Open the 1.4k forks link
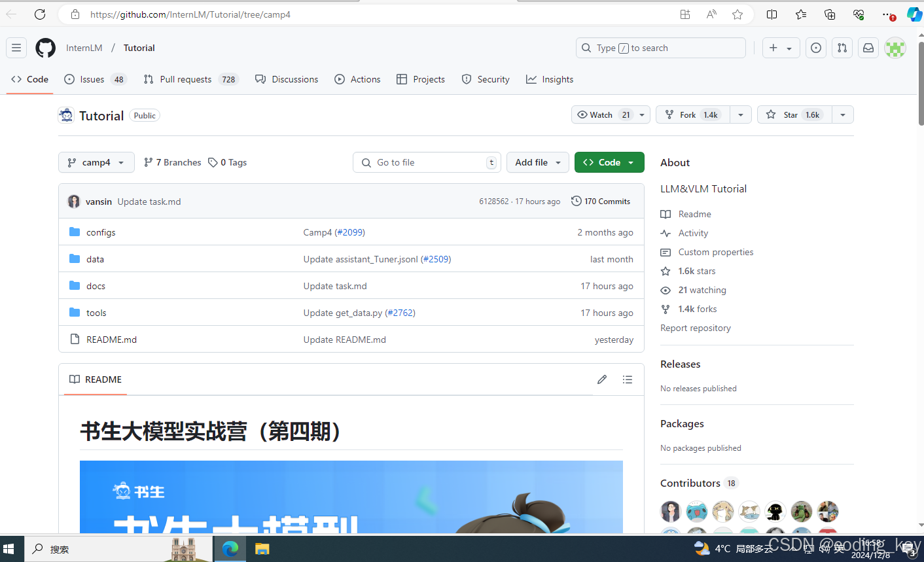 pyautogui.click(x=698, y=309)
